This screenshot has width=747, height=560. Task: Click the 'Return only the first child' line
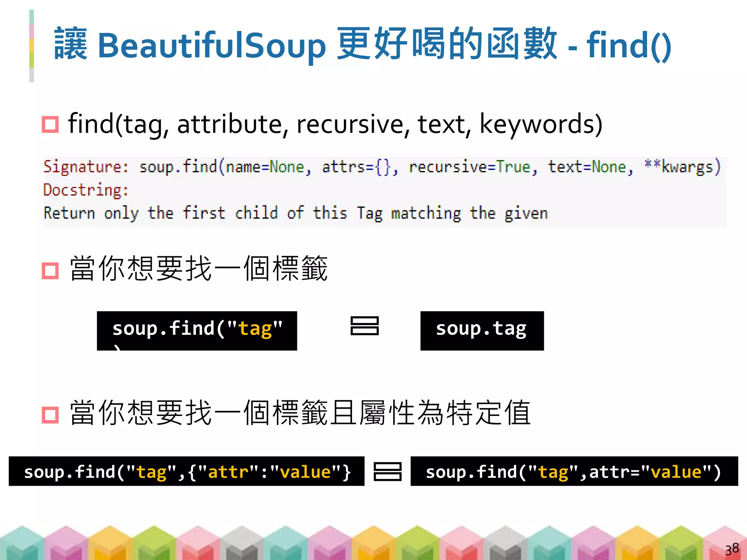coord(295,213)
